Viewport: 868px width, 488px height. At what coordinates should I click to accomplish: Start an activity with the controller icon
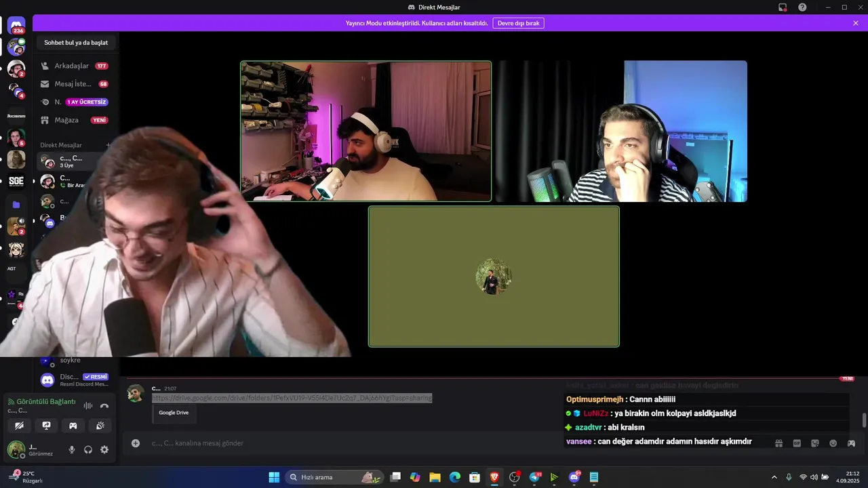(x=73, y=426)
